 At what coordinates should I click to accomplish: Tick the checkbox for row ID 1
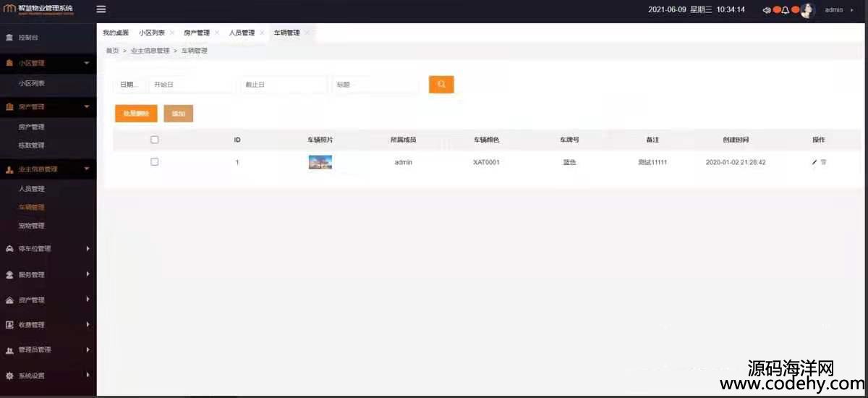point(154,162)
